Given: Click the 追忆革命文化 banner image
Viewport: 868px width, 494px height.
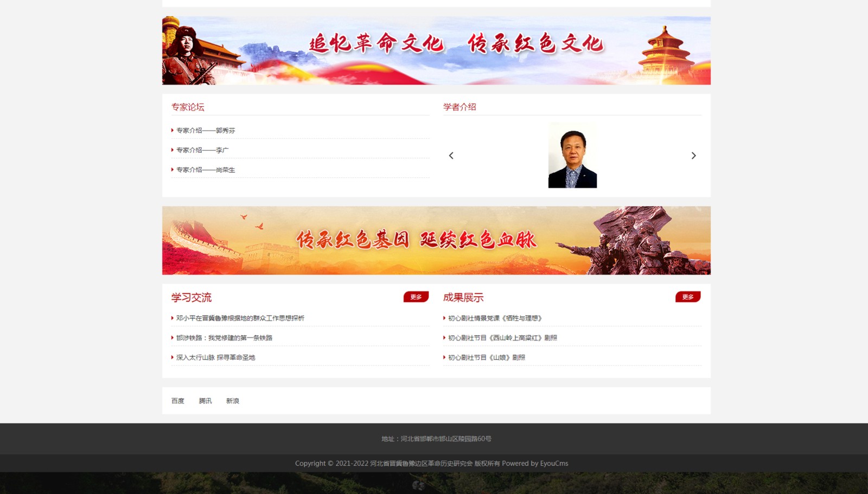Looking at the screenshot, I should [436, 50].
